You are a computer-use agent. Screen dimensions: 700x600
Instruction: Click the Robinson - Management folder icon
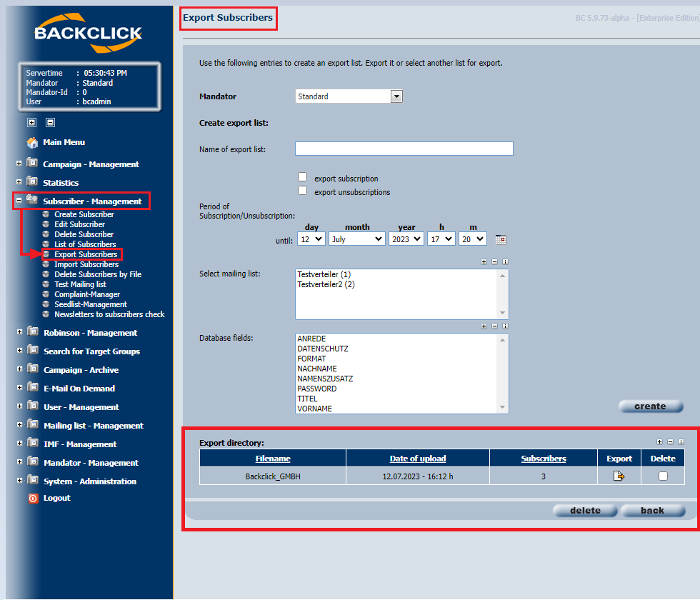[x=33, y=331]
